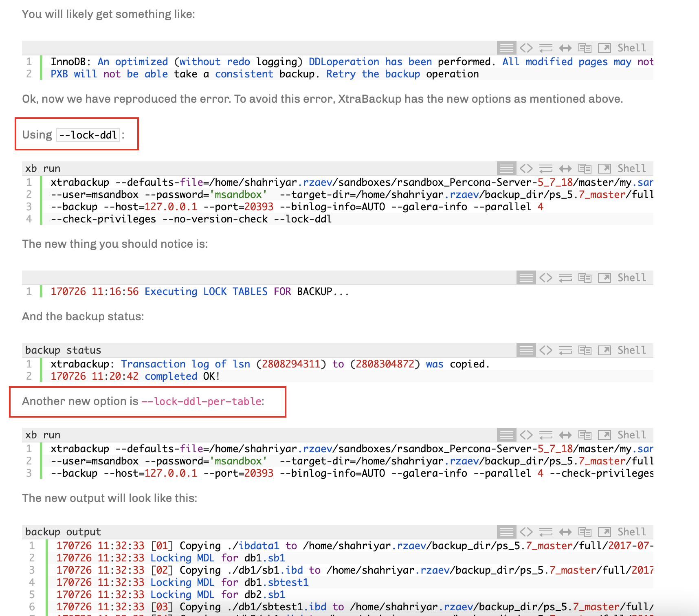Toggle line numbers in the InnoDB error block
Image resolution: width=699 pixels, height=616 pixels.
click(x=506, y=48)
